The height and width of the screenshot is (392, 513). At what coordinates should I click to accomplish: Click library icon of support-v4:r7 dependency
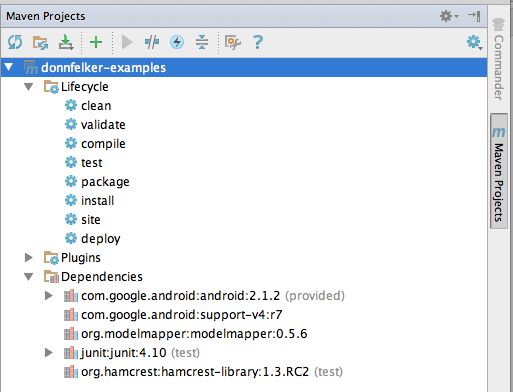[71, 315]
